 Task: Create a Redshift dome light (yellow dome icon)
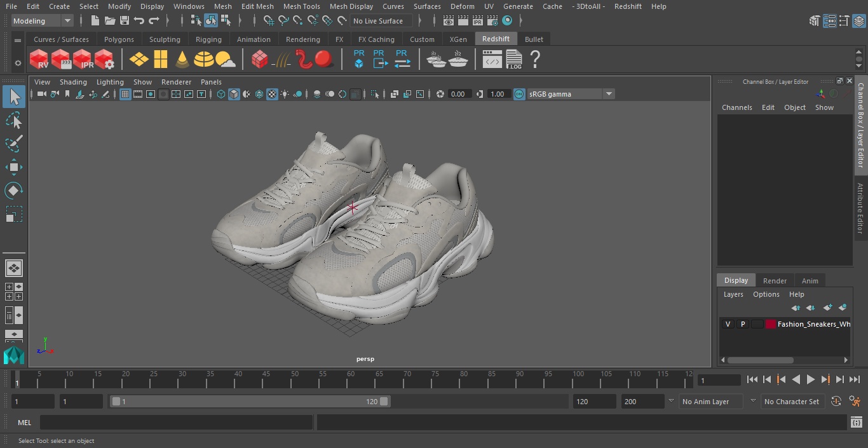(204, 60)
